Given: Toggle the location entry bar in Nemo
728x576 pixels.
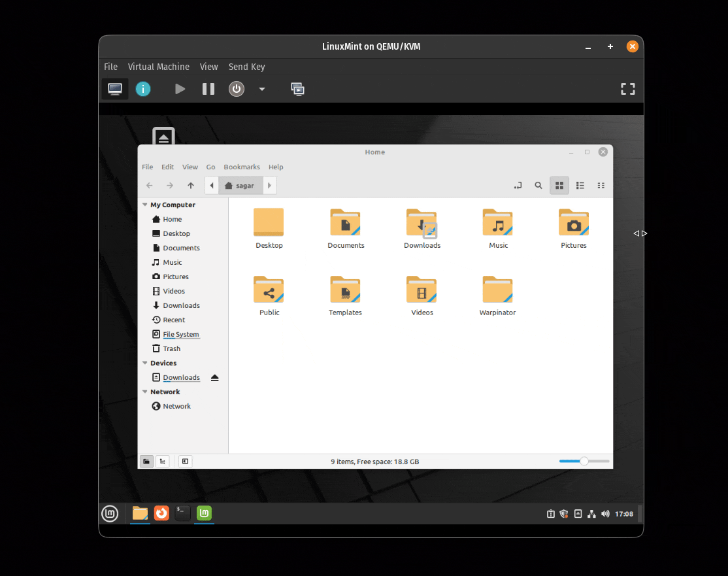Looking at the screenshot, I should (518, 185).
